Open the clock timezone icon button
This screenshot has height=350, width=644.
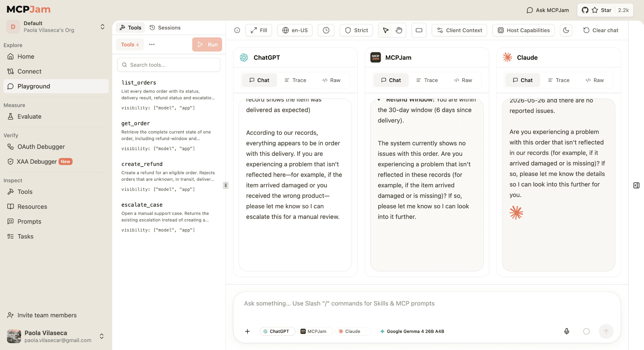pyautogui.click(x=326, y=30)
